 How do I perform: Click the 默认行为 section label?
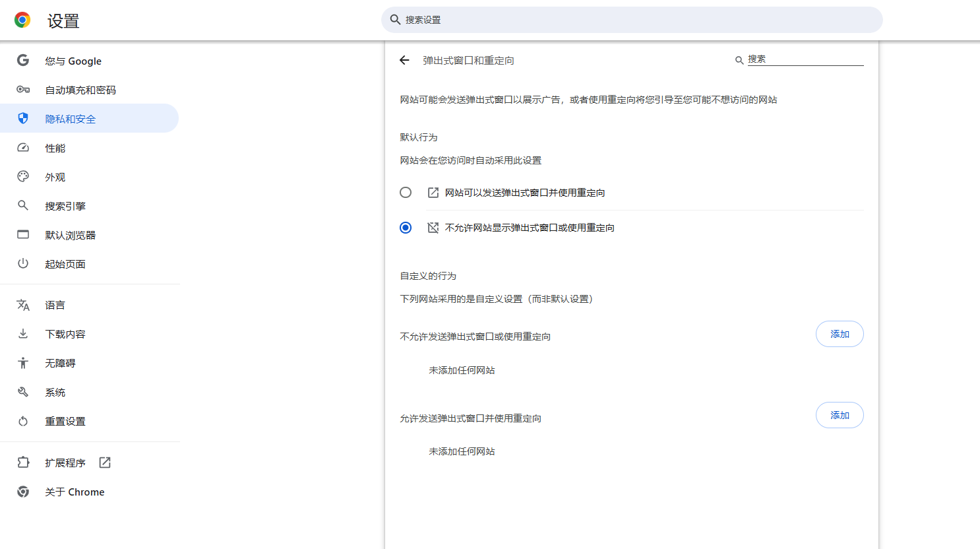[419, 137]
